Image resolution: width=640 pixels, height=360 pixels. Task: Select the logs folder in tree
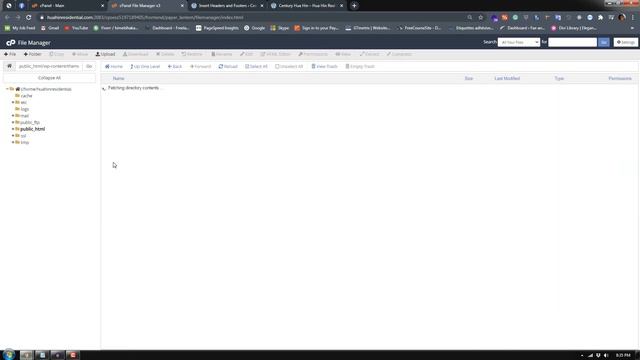pyautogui.click(x=24, y=109)
